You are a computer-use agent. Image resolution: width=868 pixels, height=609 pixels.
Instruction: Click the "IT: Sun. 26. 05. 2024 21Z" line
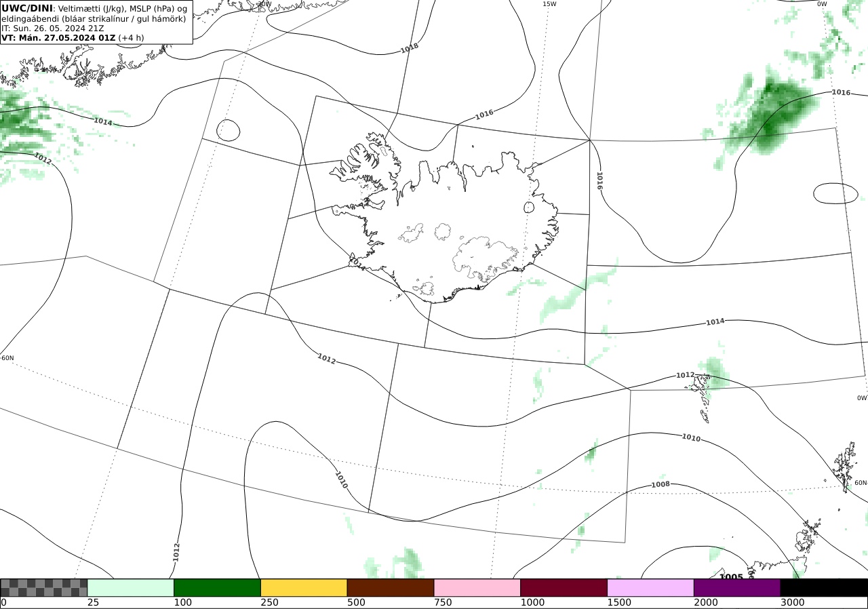53,28
